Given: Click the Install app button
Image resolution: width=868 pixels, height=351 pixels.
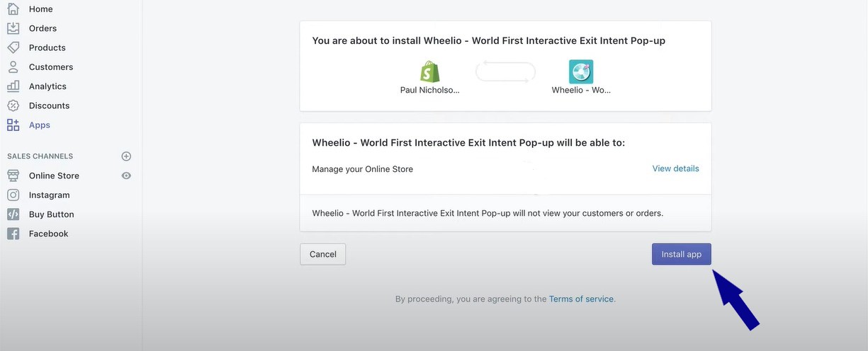Looking at the screenshot, I should (x=682, y=254).
